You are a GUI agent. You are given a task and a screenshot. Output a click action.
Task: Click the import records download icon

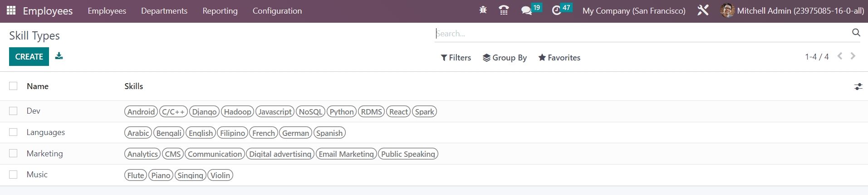pyautogui.click(x=59, y=56)
